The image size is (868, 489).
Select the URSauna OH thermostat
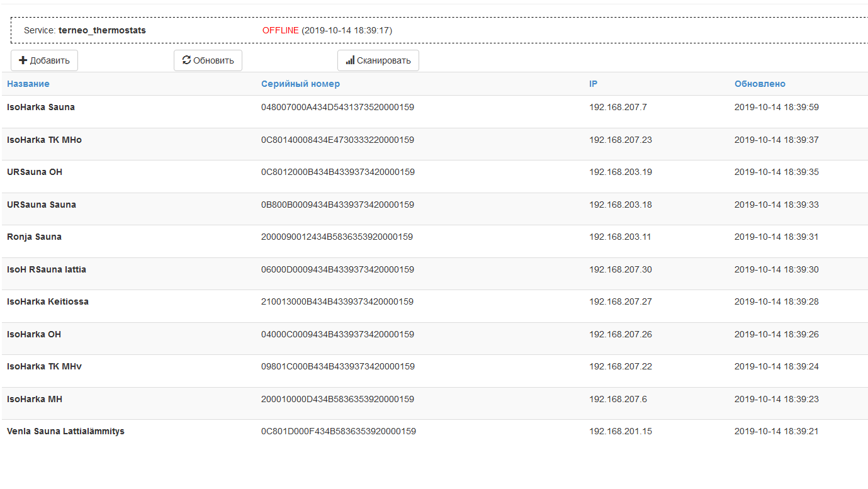pos(35,172)
